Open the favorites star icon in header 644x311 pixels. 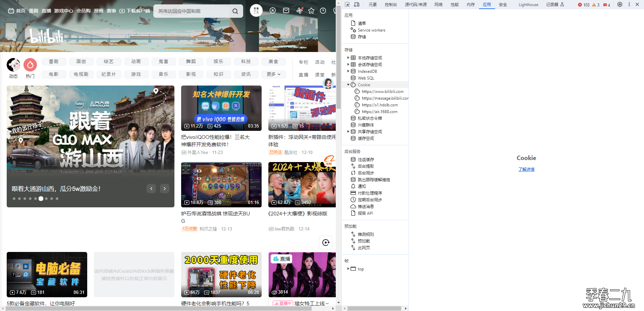[311, 11]
